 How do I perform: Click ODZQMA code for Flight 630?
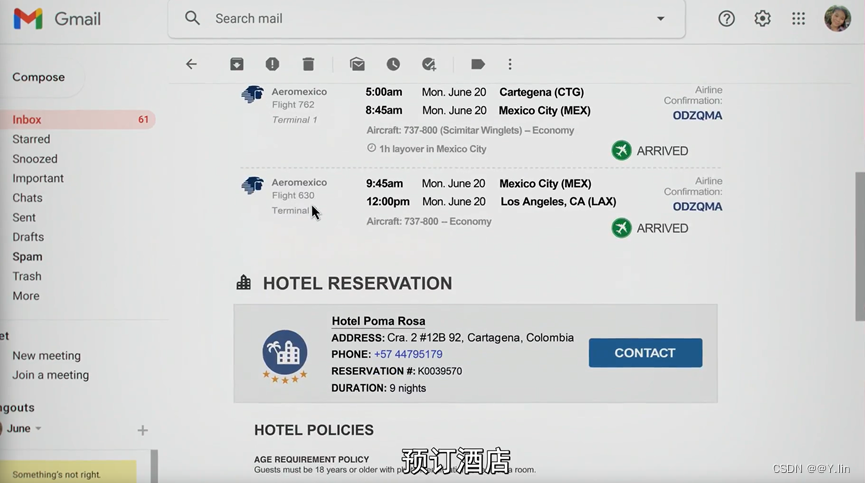click(697, 207)
